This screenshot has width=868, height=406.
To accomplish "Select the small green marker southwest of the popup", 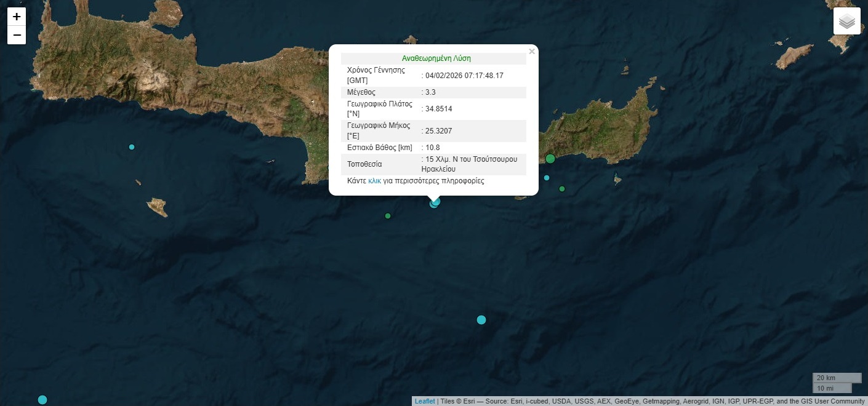I will click(388, 216).
